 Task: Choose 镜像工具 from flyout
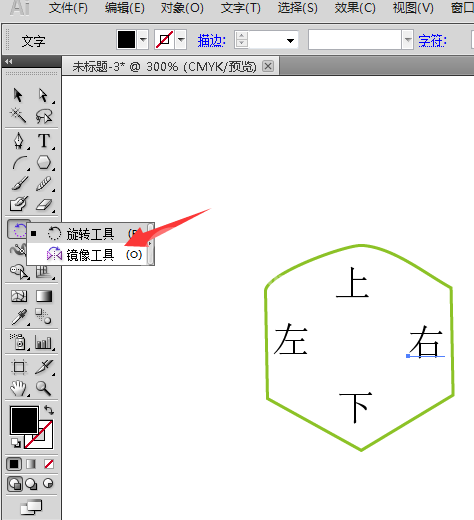[x=87, y=255]
